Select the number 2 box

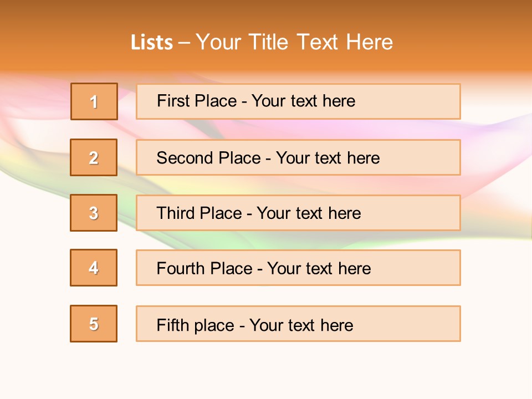tap(94, 157)
